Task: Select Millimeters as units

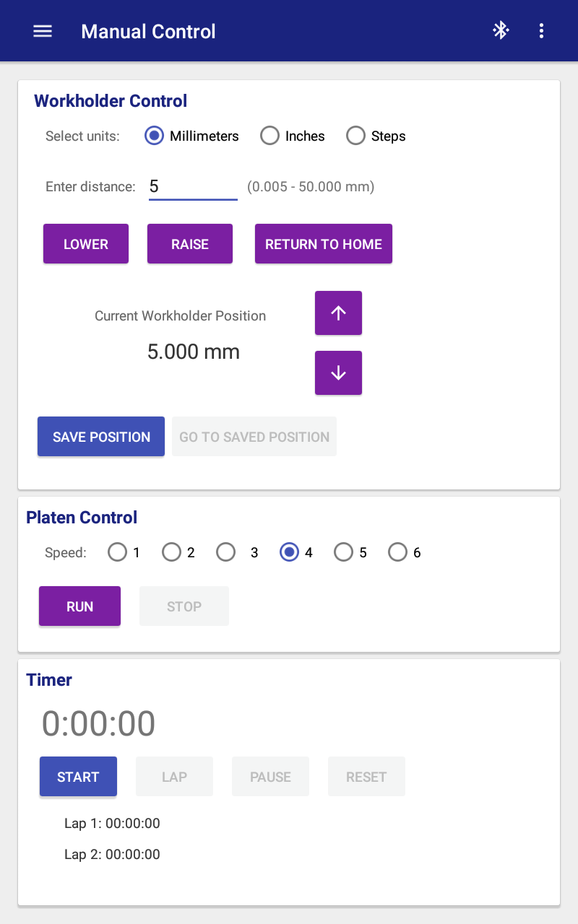Action: [x=191, y=136]
